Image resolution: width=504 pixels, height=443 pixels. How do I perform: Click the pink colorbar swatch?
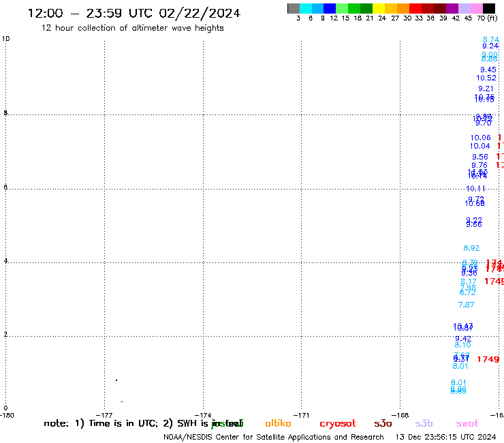point(476,8)
